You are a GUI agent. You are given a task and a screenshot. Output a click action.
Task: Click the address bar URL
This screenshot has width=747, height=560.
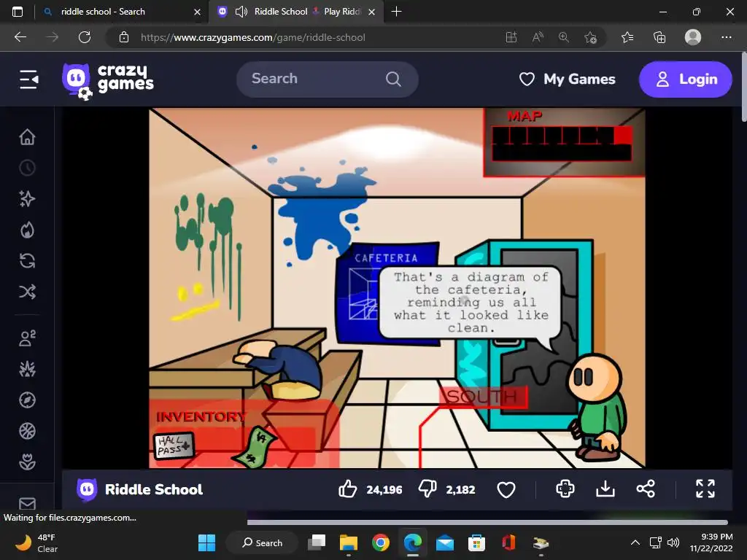coord(252,37)
